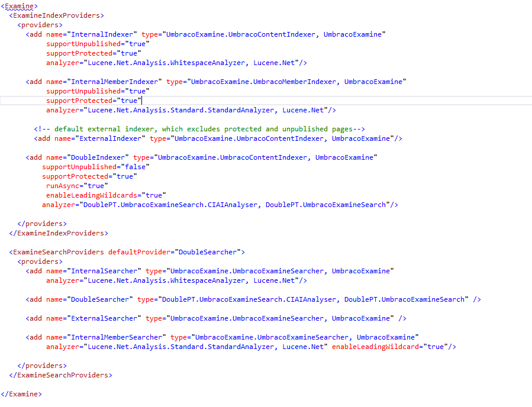Click the DoubleIndexer name value
Image resolution: width=532 pixels, height=407 pixels.
point(98,158)
